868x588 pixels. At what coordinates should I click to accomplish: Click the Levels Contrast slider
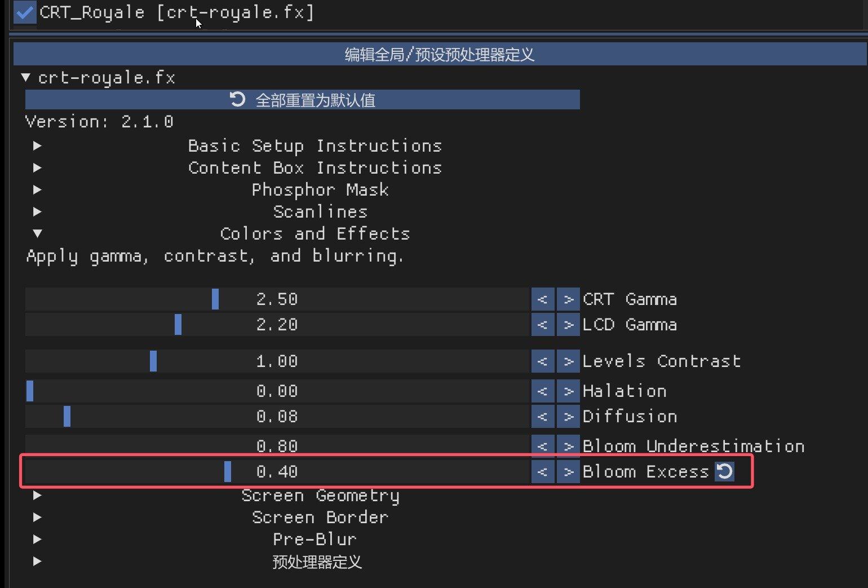tap(277, 361)
